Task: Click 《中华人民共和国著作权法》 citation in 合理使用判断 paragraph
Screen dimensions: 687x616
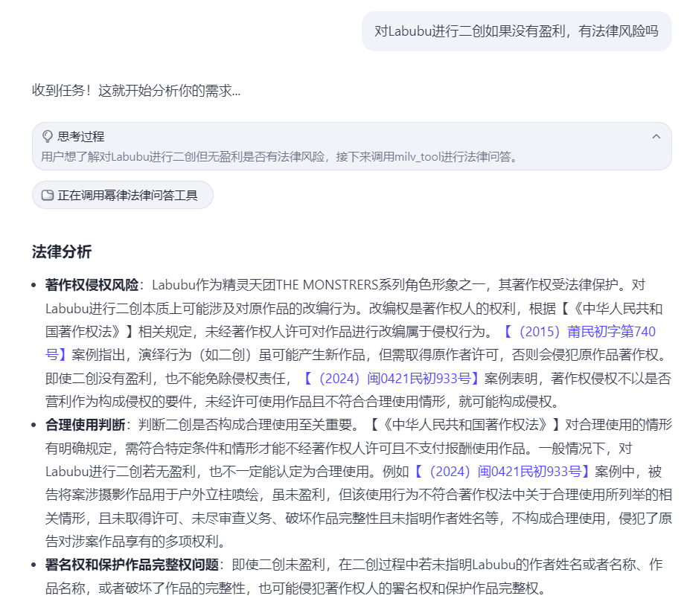Action: click(465, 425)
